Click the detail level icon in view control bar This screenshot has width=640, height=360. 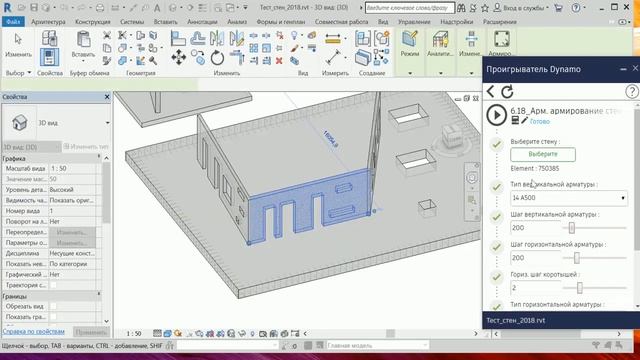157,333
